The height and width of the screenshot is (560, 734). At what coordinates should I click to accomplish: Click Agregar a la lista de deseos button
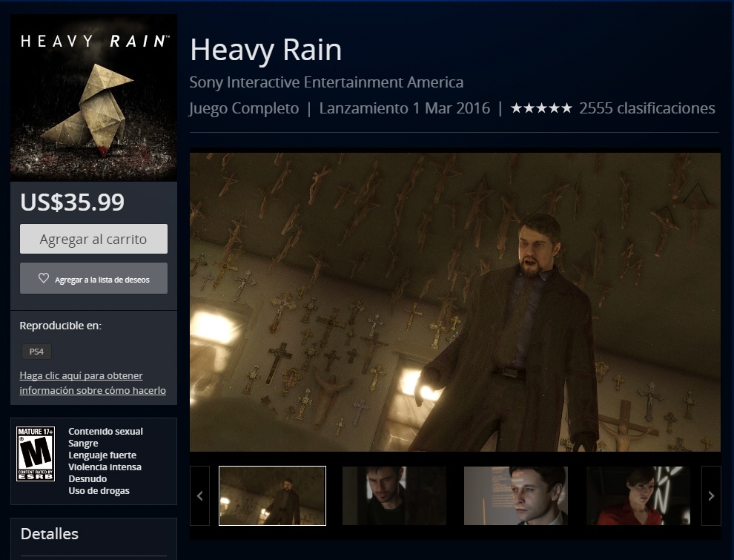[x=93, y=278]
